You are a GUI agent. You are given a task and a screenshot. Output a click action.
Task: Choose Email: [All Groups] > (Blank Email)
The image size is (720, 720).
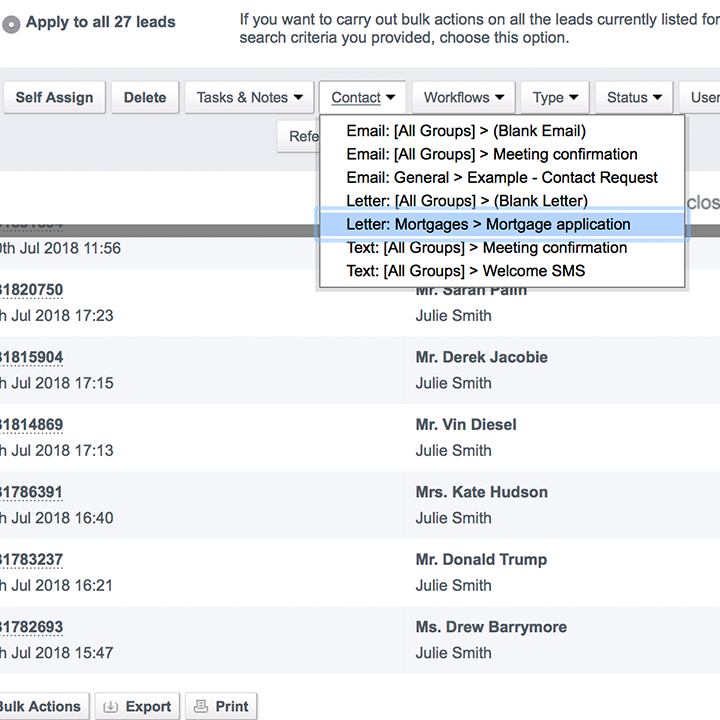click(502, 131)
